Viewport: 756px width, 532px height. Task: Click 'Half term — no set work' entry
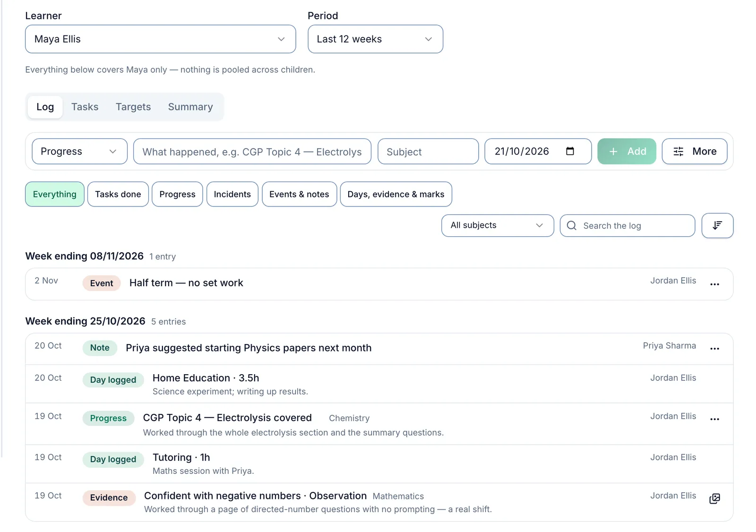(x=186, y=283)
